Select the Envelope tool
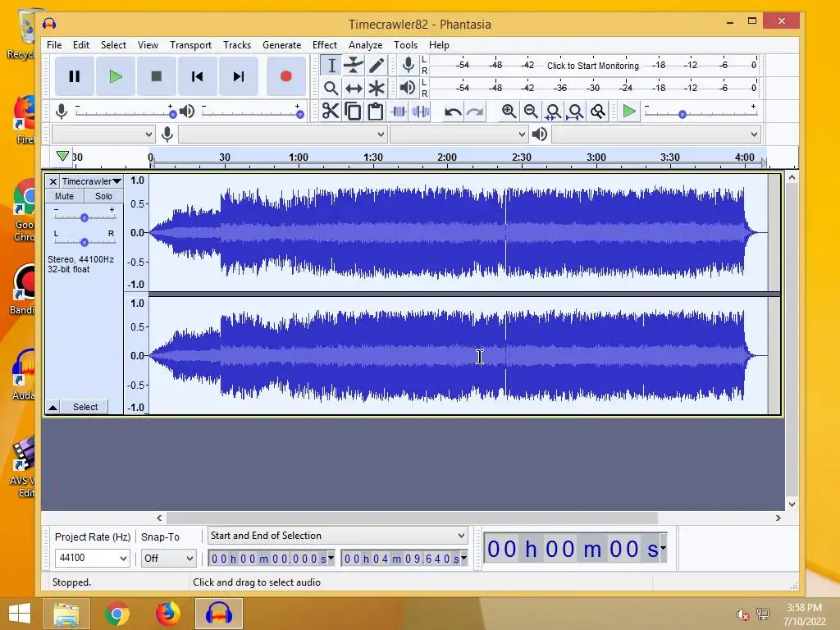The height and width of the screenshot is (630, 840). [x=354, y=66]
